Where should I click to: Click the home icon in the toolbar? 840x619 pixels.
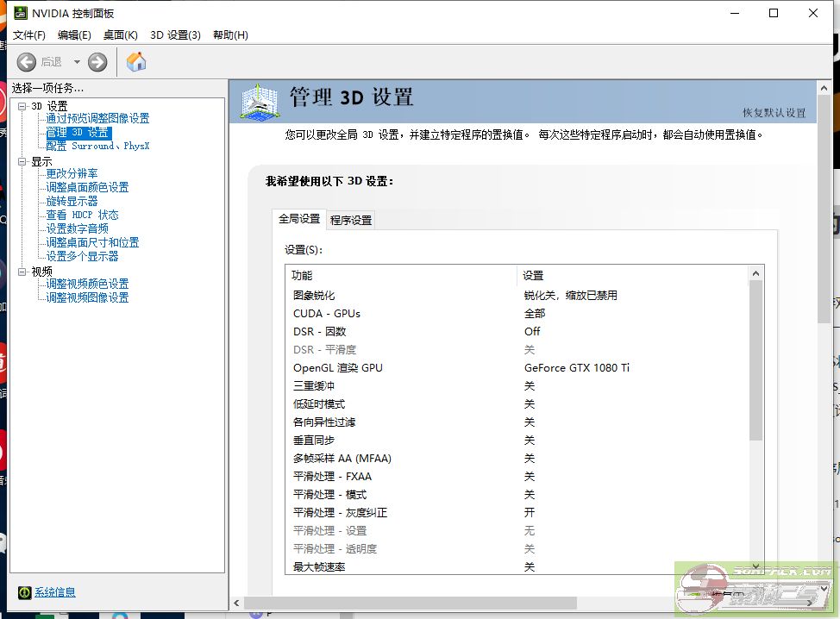pyautogui.click(x=136, y=61)
